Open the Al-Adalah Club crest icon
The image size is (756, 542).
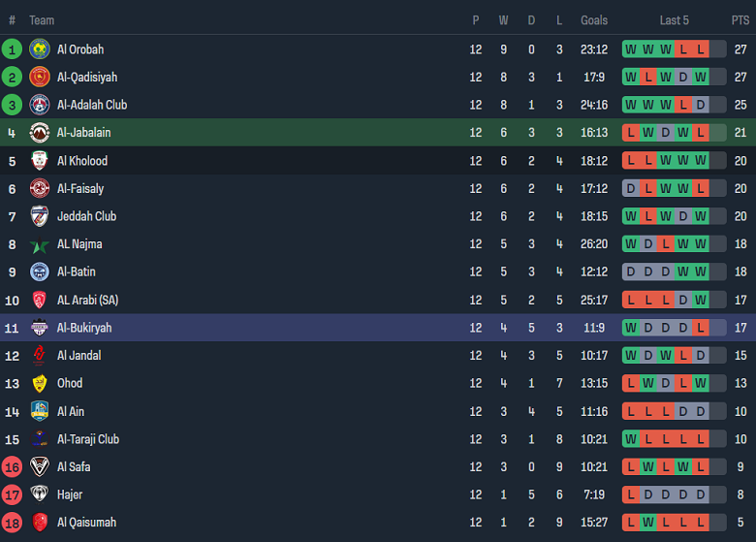[x=40, y=105]
